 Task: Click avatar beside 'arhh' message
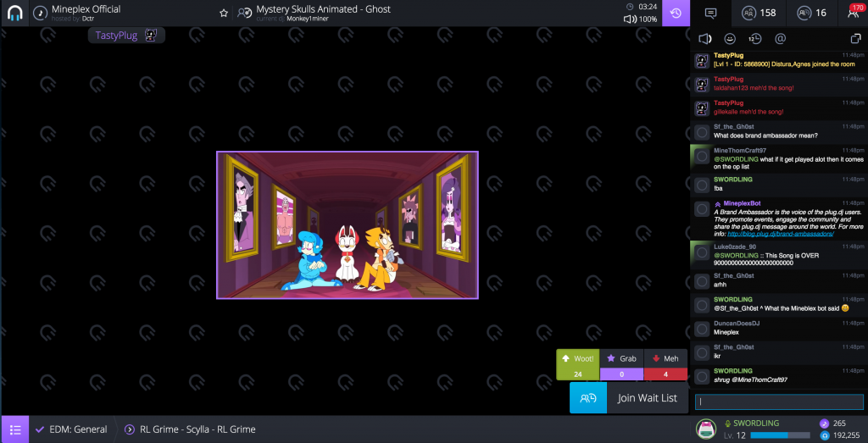(702, 281)
